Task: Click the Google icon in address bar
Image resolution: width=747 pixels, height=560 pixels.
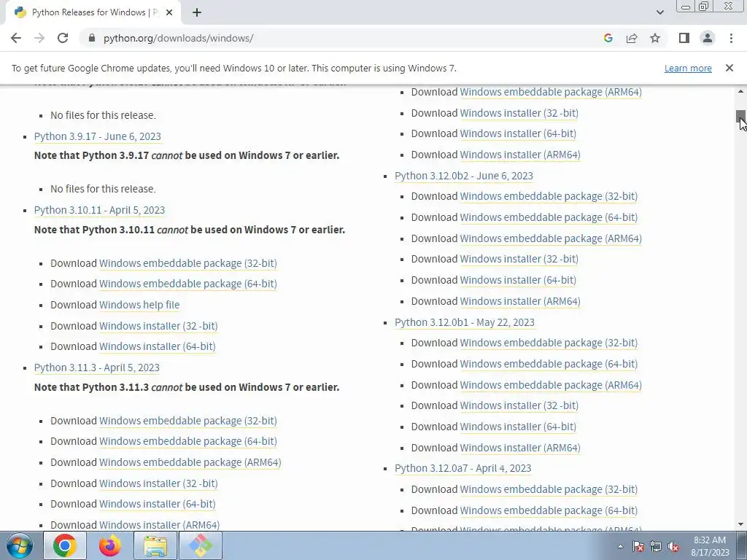Action: (x=608, y=38)
